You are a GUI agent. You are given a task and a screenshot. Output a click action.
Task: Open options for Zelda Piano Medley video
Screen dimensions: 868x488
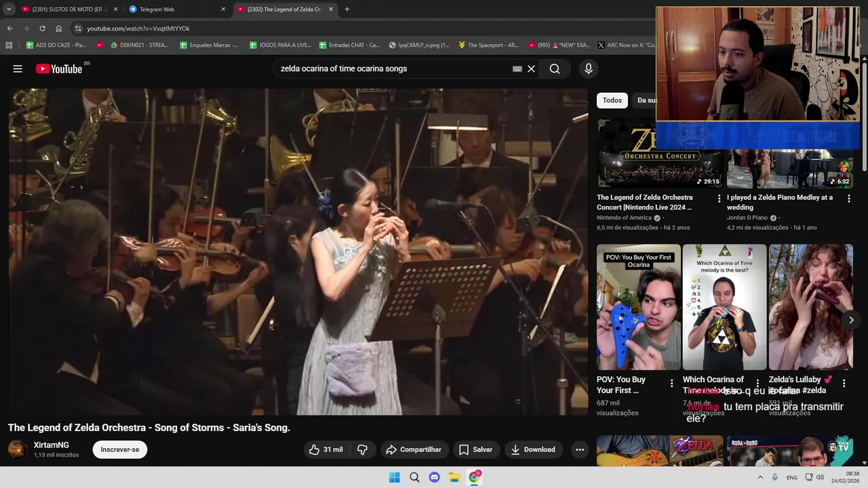tap(848, 199)
